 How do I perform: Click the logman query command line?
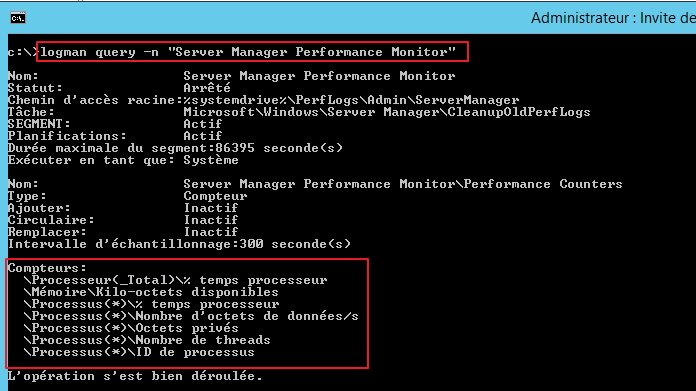tap(248, 52)
